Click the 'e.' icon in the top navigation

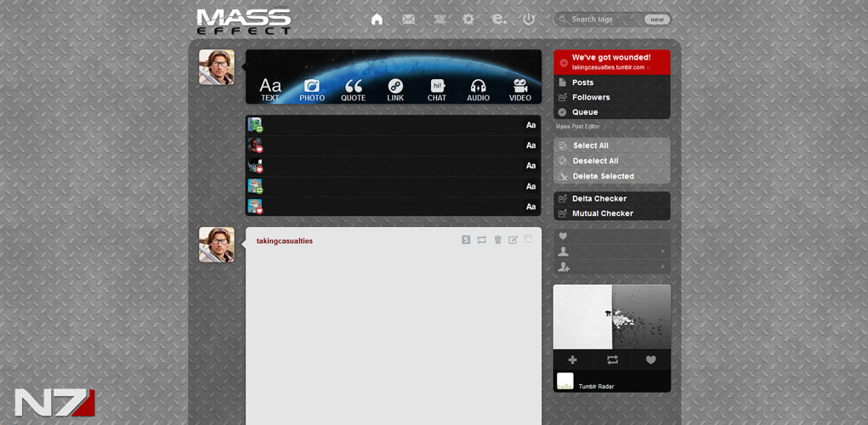click(x=499, y=20)
